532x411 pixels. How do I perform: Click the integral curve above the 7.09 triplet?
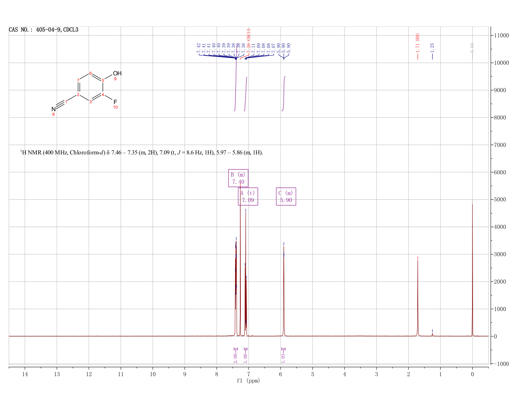[246, 94]
